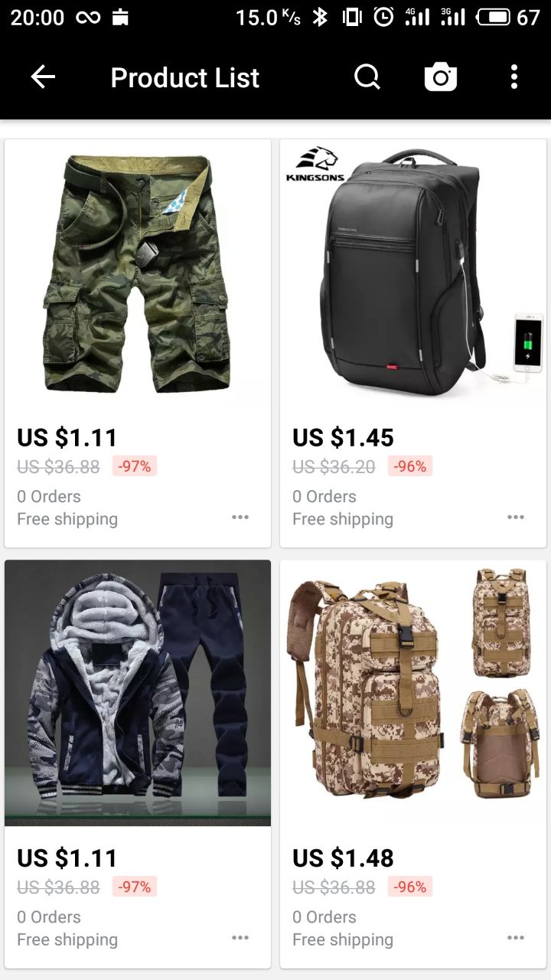The width and height of the screenshot is (551, 980).
Task: Select the US $1.48 price
Action: coord(343,859)
